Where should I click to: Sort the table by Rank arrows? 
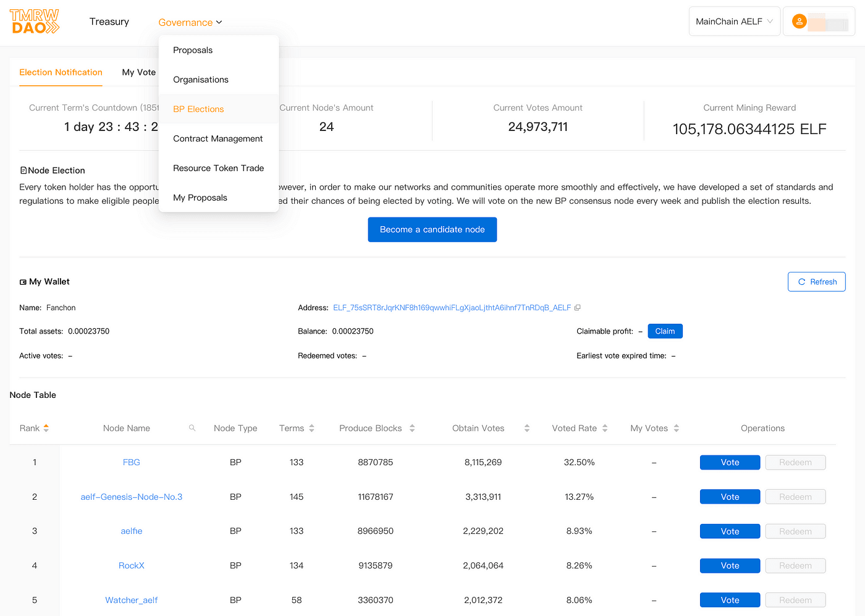46,428
